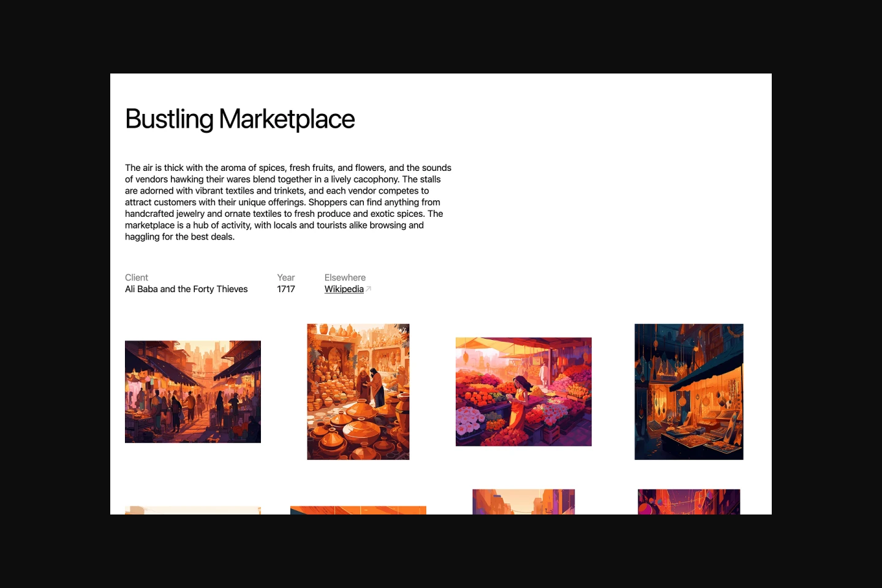Click the line starting 'handcrafted jewelry and ornate'
Viewport: 882px width, 588px height.
(284, 214)
